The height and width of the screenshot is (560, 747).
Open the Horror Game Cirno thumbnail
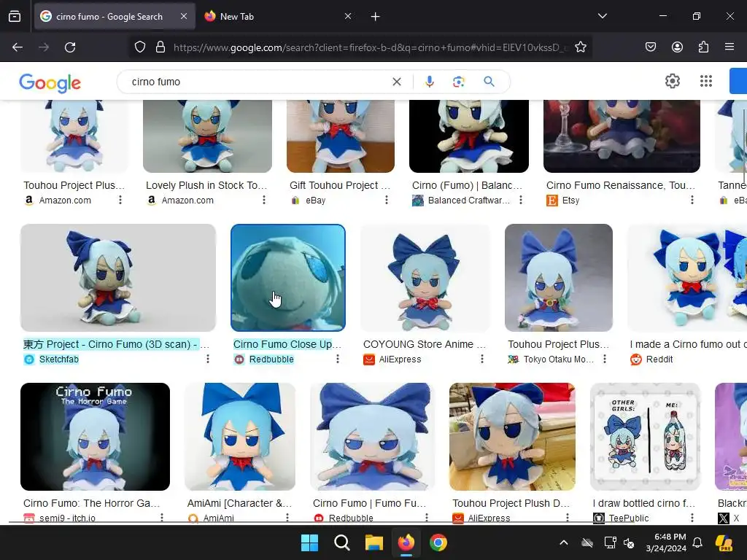(96, 437)
